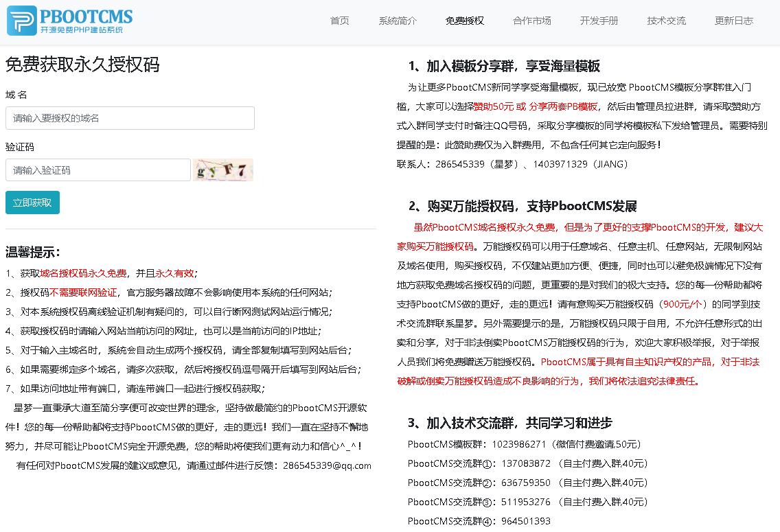Image resolution: width=780 pixels, height=532 pixels.
Task: Click the 立即获取 button
Action: [32, 203]
